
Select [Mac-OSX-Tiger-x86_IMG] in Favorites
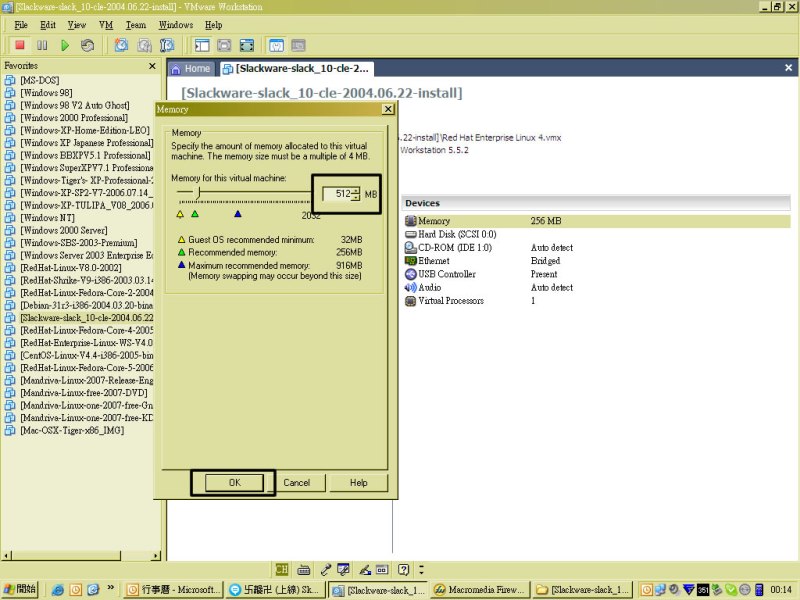click(x=72, y=430)
